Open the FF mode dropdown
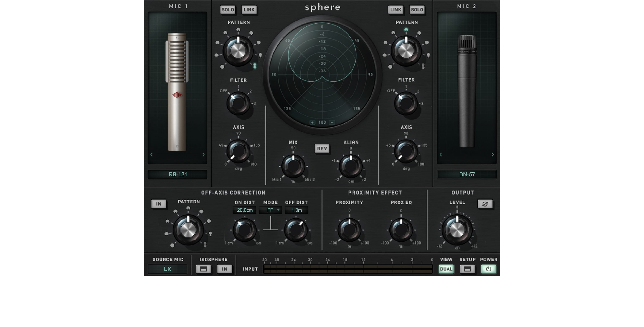 [270, 210]
